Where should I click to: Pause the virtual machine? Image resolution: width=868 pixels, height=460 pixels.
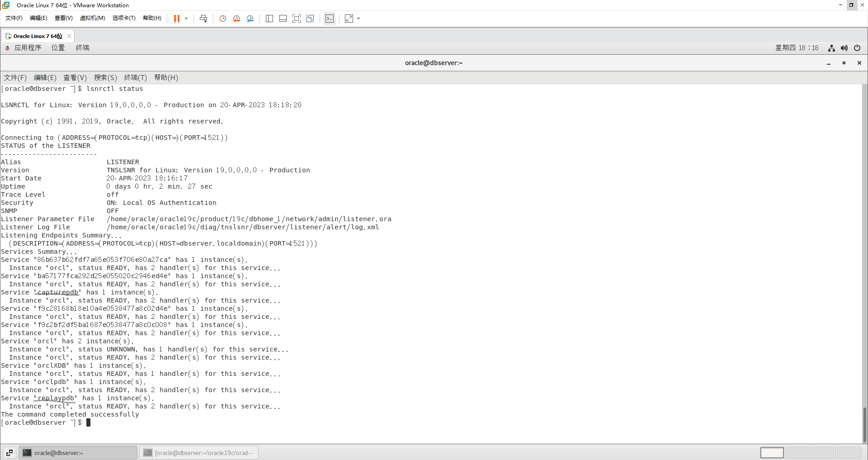click(176, 19)
